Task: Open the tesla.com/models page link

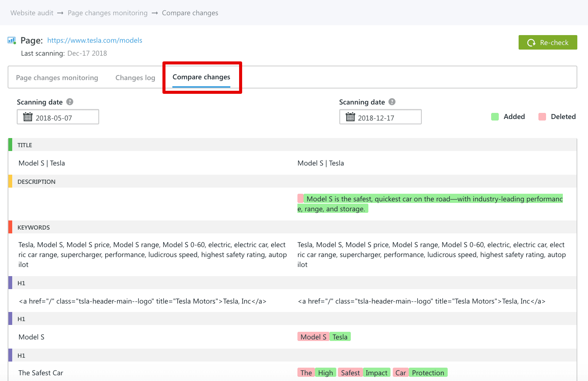Action: (x=95, y=40)
